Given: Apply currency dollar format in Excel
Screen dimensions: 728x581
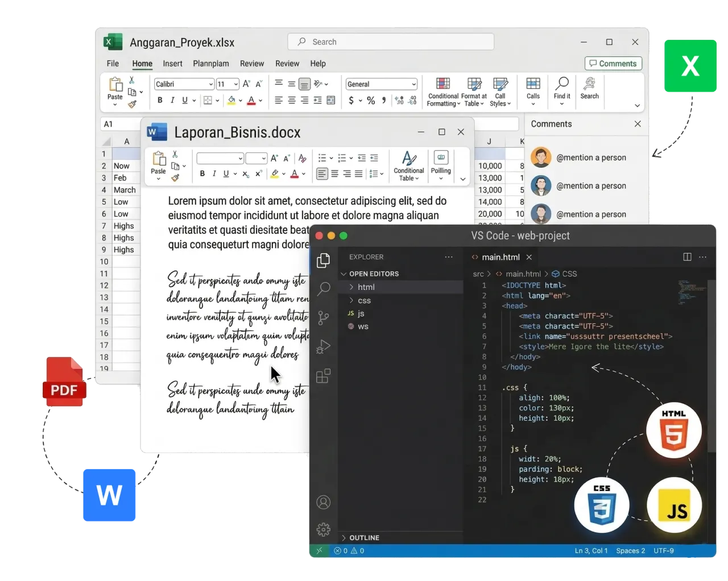Looking at the screenshot, I should point(351,101).
